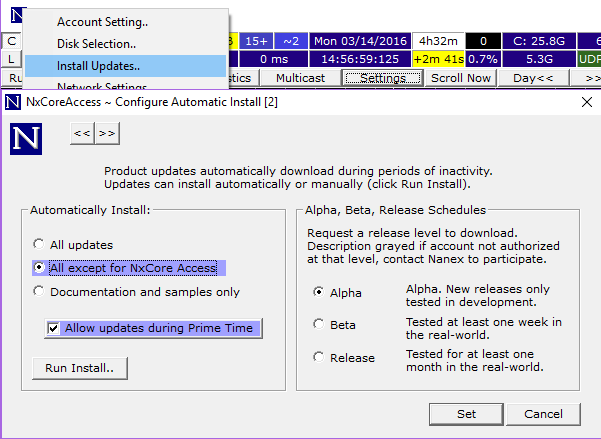Click the small N icon in dialog title bar

coord(13,102)
